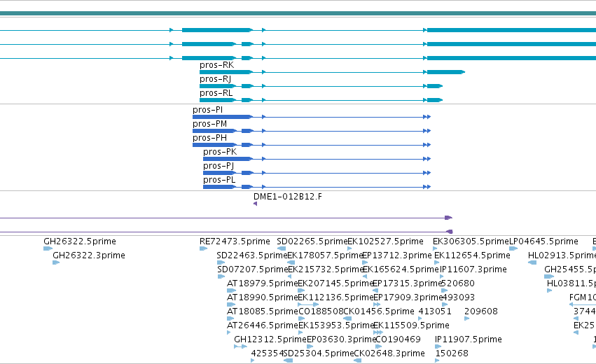Open the EP13712.3prime EST label
The height and width of the screenshot is (364, 596).
pyautogui.click(x=397, y=255)
